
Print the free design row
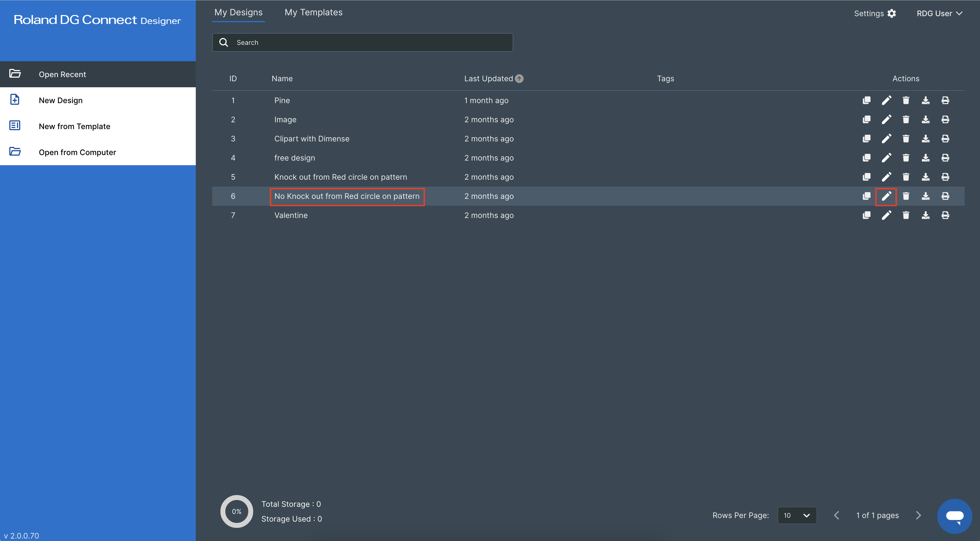945,158
